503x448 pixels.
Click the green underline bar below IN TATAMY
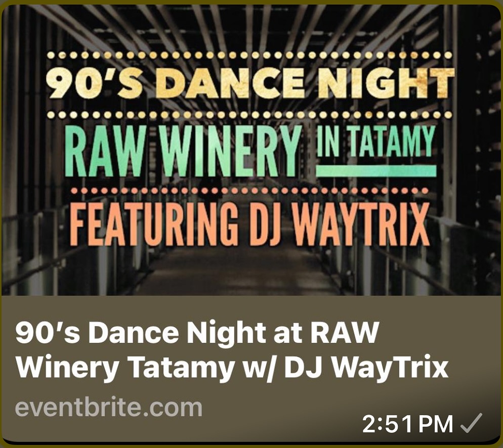click(x=376, y=171)
